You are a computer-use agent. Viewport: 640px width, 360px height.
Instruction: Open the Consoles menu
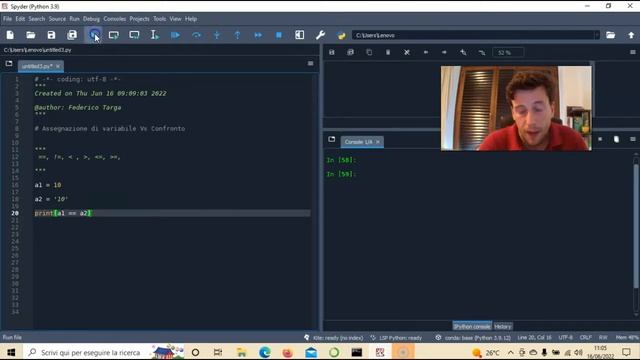[x=115, y=19]
